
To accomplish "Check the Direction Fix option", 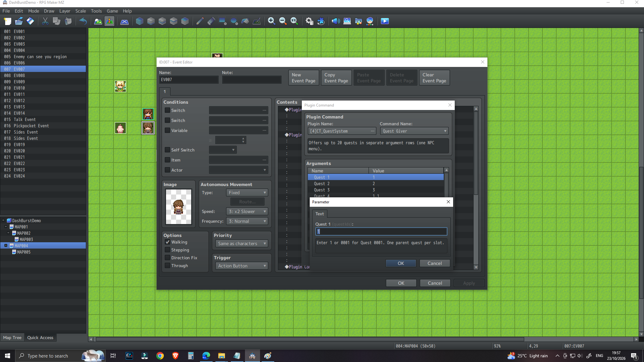I will (x=168, y=258).
